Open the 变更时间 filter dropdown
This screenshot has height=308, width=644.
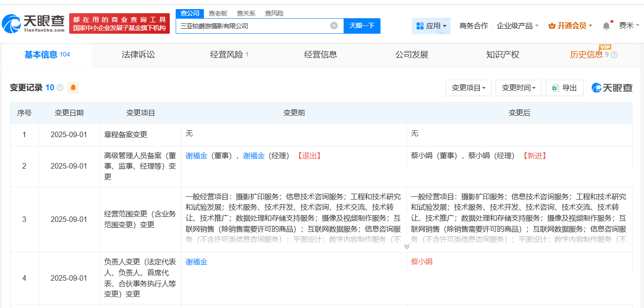[x=518, y=87]
